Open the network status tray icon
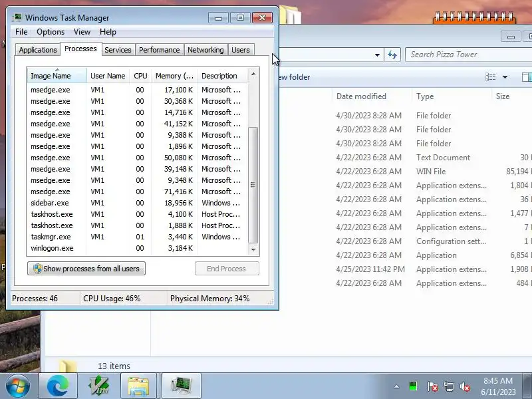 448,386
